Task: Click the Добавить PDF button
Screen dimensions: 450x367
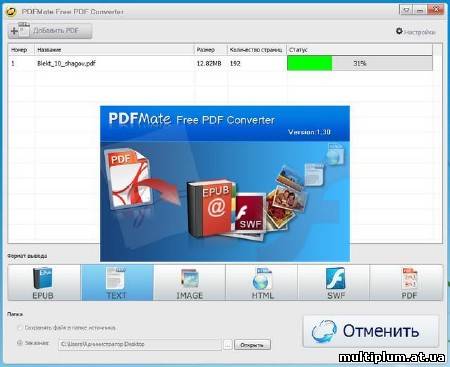Action: pyautogui.click(x=50, y=31)
